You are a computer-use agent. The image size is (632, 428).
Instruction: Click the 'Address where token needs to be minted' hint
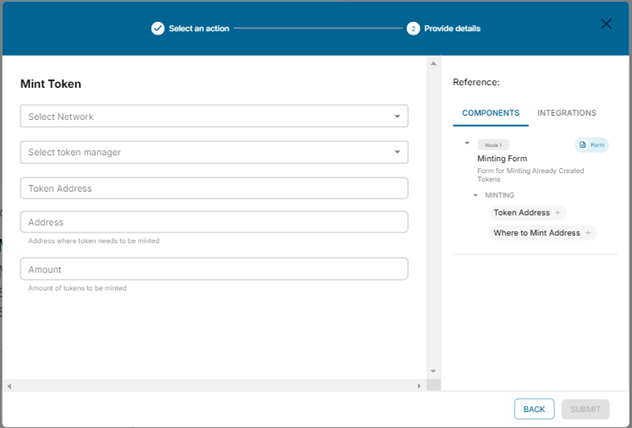point(94,241)
